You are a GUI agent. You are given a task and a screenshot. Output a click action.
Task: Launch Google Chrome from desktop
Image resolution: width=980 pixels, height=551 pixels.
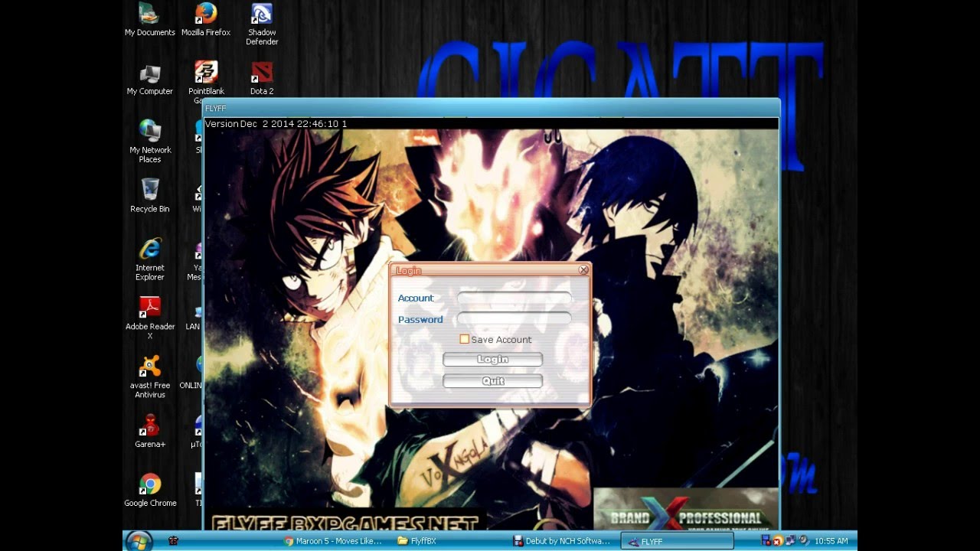(x=149, y=491)
